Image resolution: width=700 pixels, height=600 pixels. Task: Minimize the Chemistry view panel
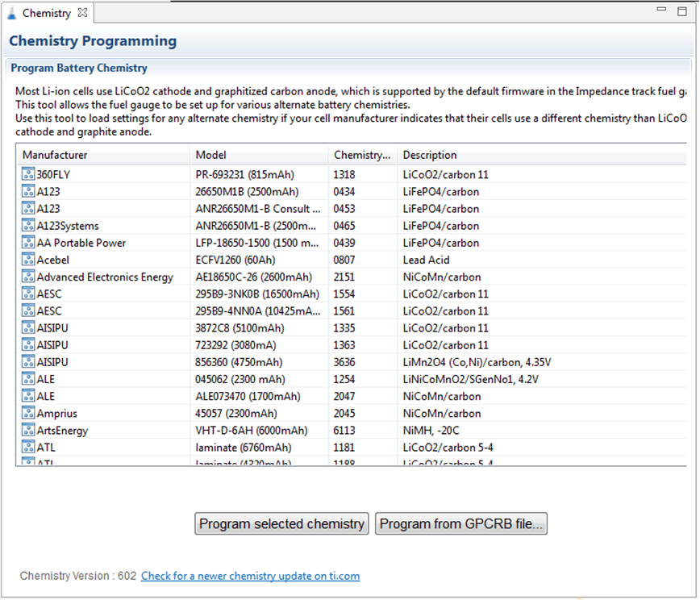coord(661,10)
